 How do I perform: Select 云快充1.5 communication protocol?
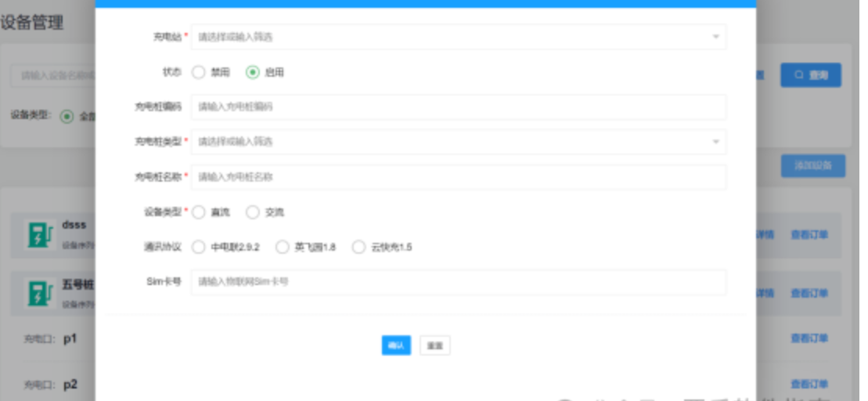[x=358, y=247]
